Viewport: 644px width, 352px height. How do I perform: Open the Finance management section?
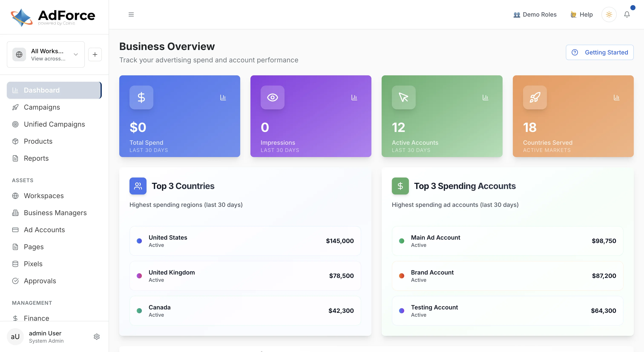coord(36,318)
